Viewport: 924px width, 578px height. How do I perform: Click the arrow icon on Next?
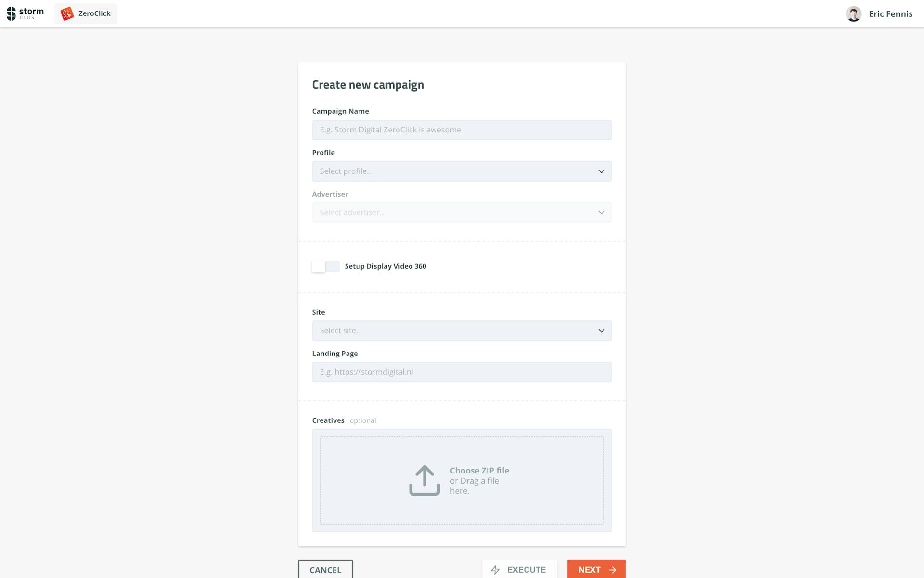point(613,570)
